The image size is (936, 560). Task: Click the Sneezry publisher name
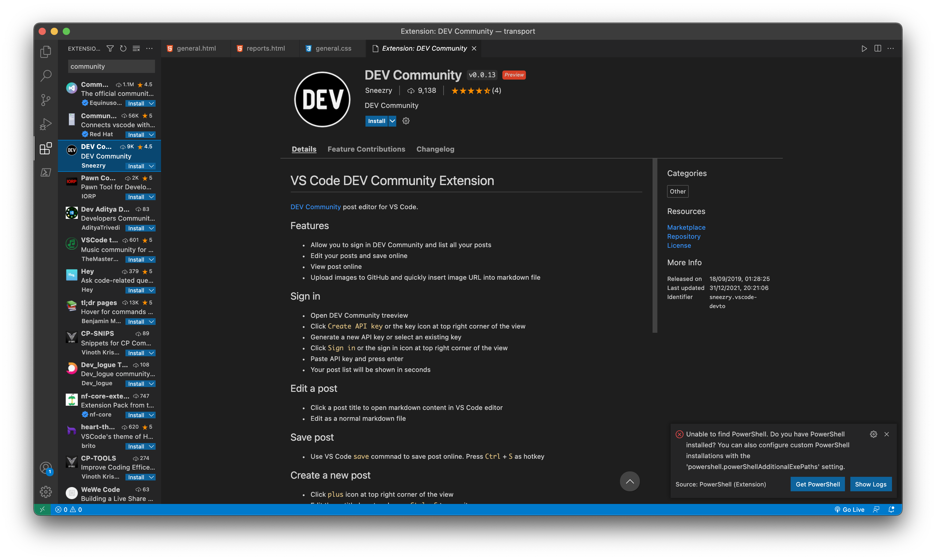(x=378, y=90)
